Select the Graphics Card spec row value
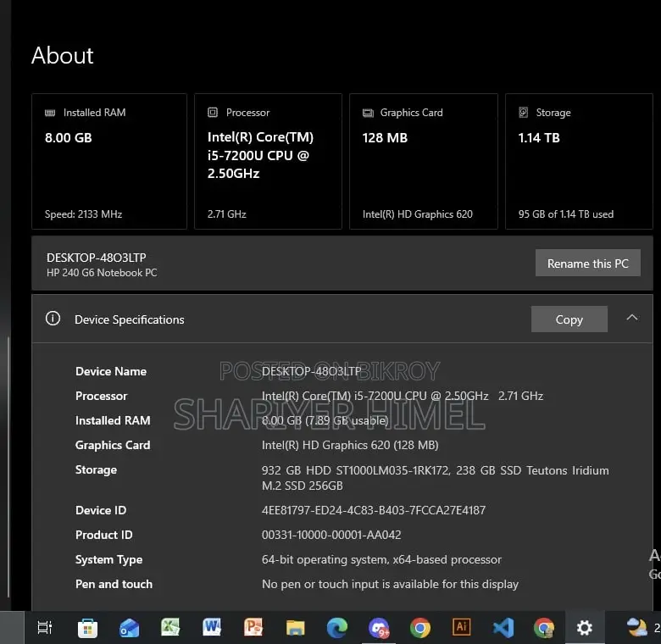 (350, 445)
